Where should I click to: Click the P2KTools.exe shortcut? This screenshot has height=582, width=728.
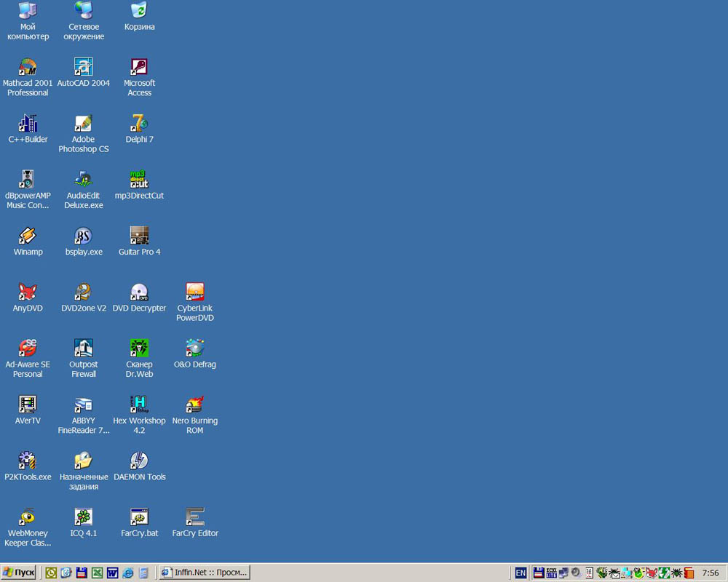(28, 466)
